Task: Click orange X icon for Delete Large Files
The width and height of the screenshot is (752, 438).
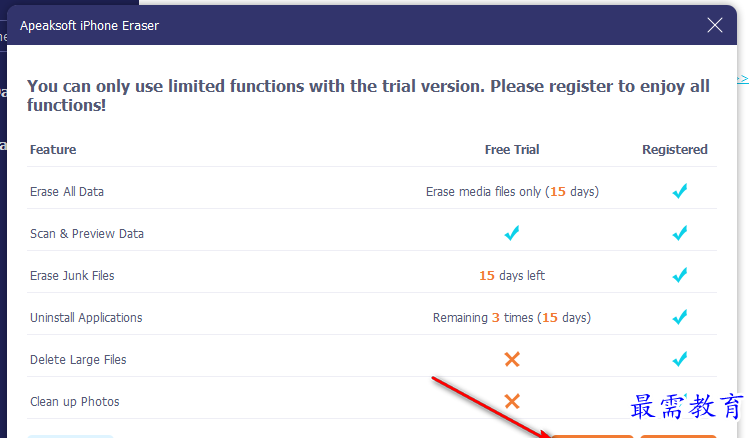Action: pyautogui.click(x=512, y=359)
